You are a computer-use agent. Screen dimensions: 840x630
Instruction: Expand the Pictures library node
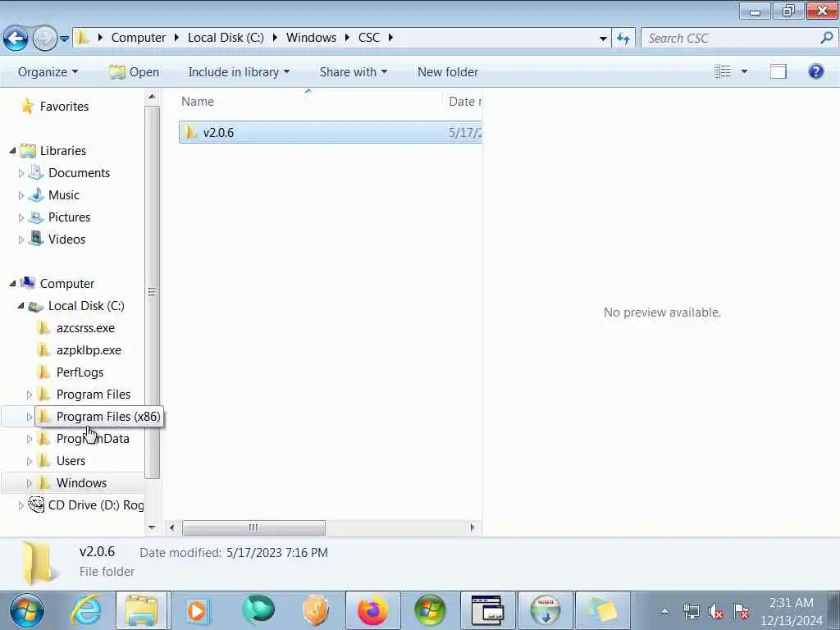pos(21,217)
